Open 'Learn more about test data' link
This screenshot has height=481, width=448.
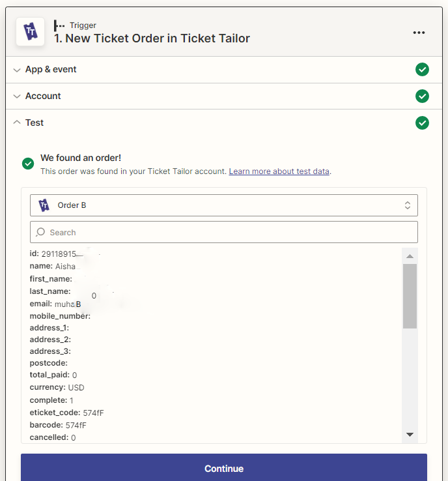(x=279, y=171)
